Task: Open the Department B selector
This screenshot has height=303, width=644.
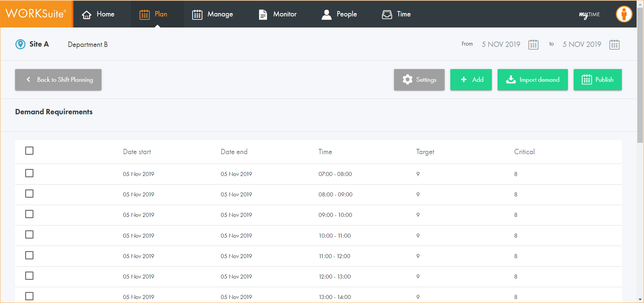Action: tap(88, 45)
